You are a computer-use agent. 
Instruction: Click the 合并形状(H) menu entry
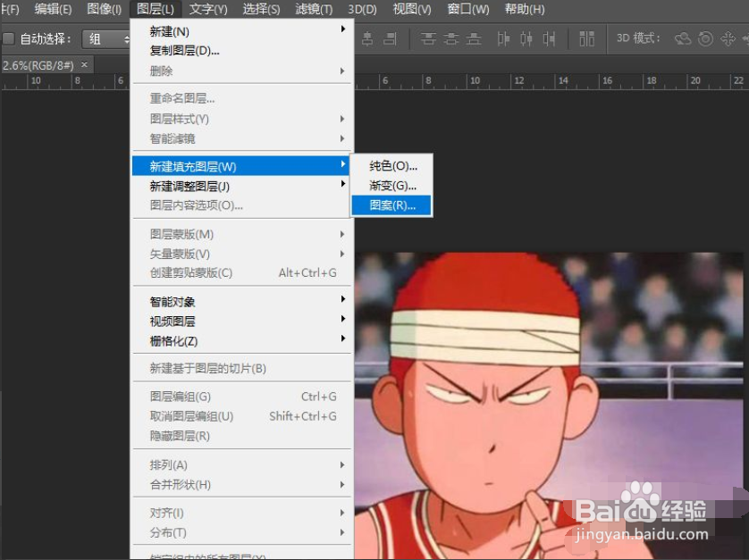coord(241,485)
